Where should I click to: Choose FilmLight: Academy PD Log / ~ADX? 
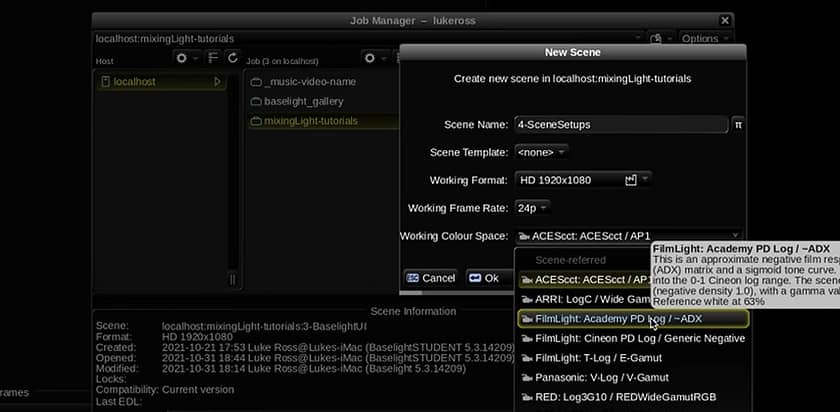pyautogui.click(x=633, y=319)
